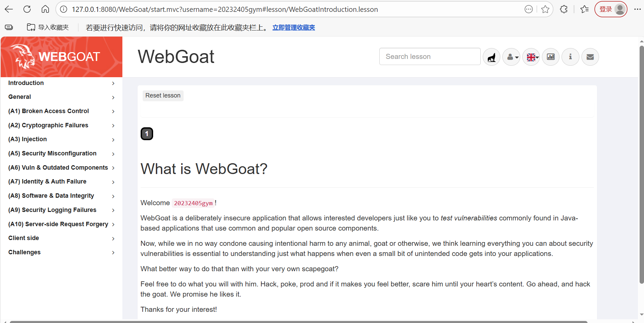Click the envelope contact icon

point(590,57)
